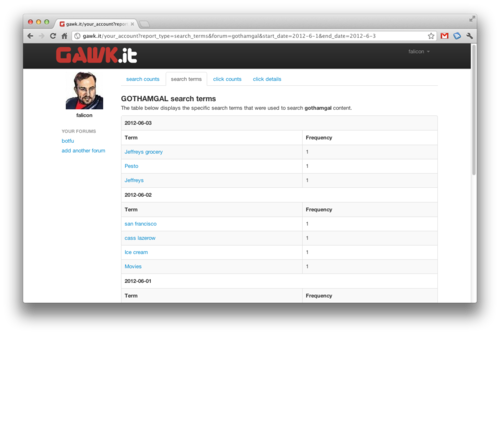This screenshot has width=500, height=443.
Task: Go to browser home icon
Action: [64, 36]
